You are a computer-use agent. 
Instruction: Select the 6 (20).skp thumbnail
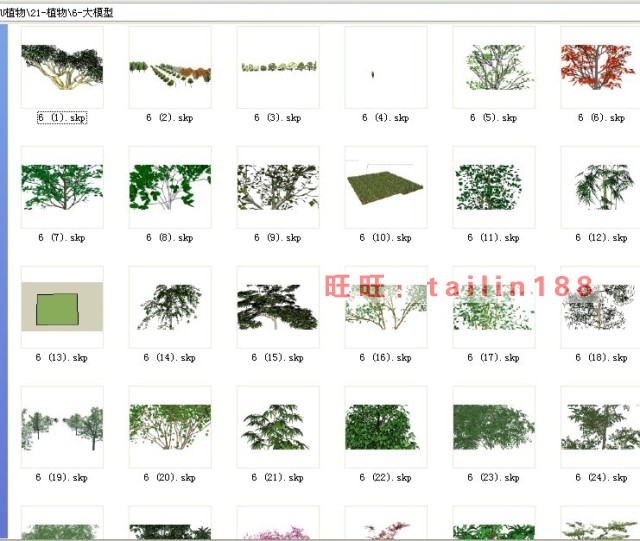tap(170, 427)
